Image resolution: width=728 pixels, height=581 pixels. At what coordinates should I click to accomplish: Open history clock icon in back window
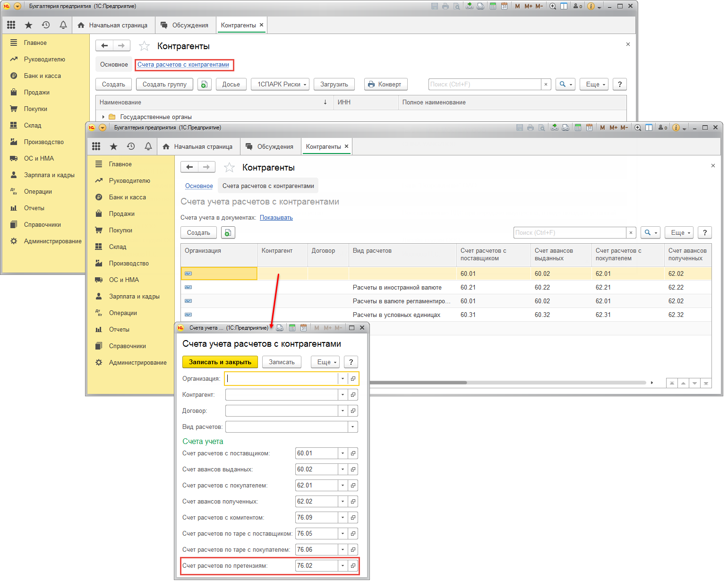click(46, 25)
